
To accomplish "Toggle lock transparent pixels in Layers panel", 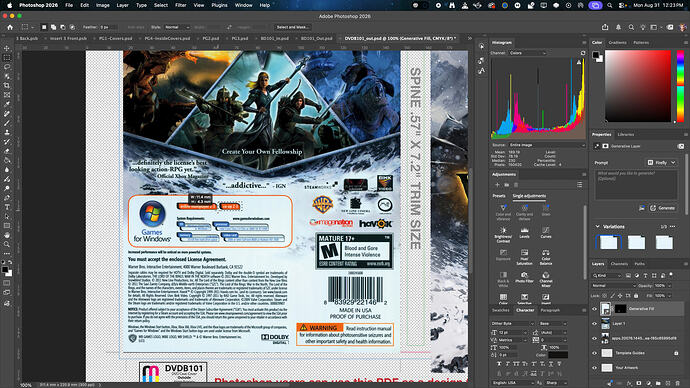I will pyautogui.click(x=605, y=296).
